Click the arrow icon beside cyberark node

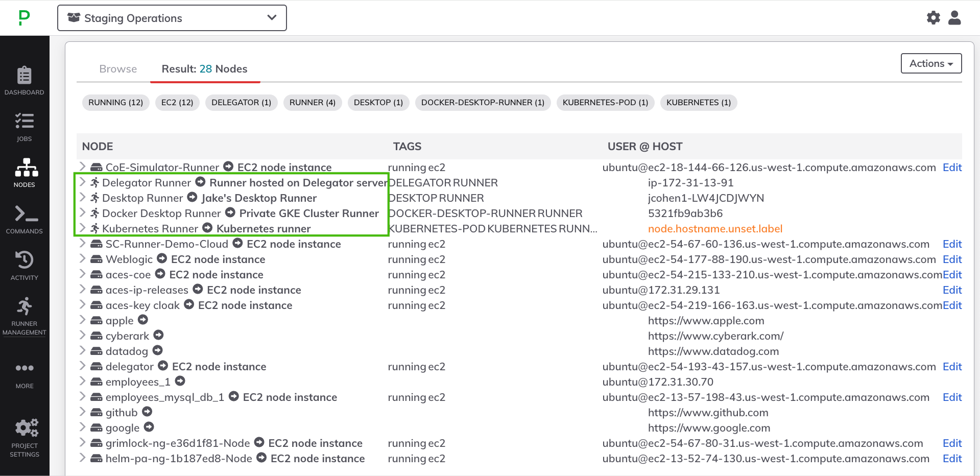(x=159, y=335)
